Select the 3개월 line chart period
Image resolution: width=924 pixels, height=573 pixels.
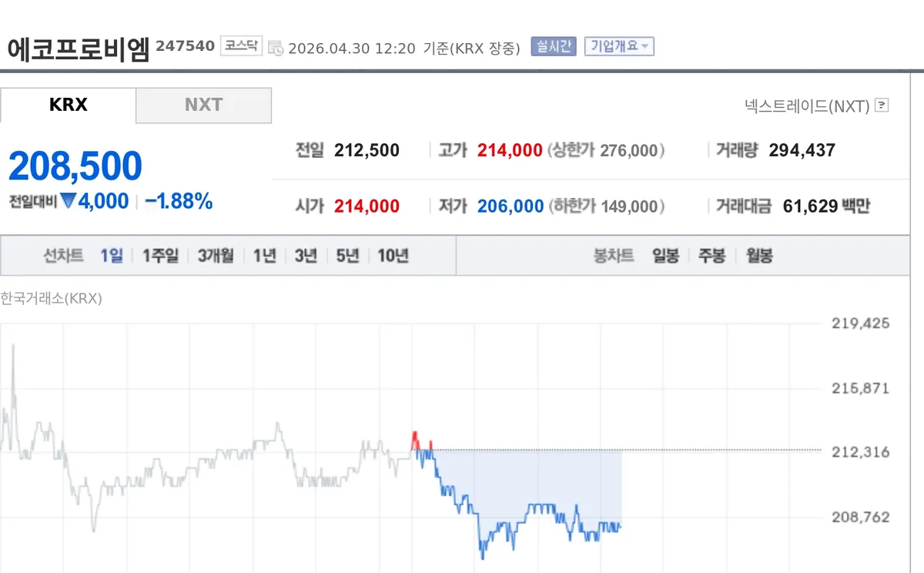(x=216, y=256)
